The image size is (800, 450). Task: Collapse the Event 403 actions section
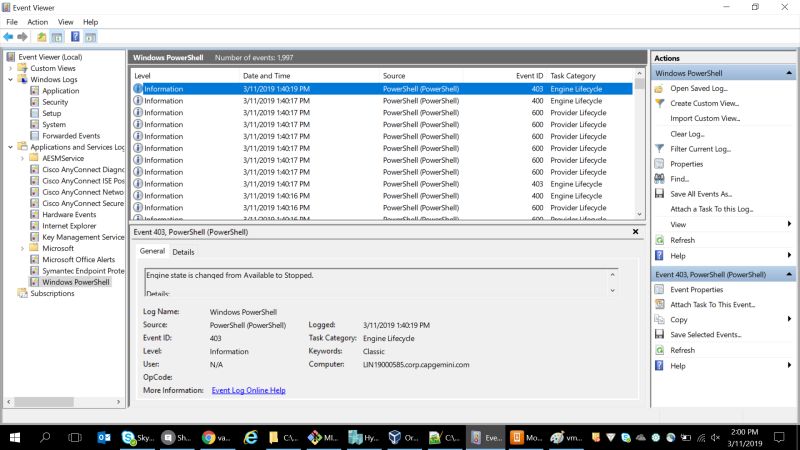(x=789, y=274)
